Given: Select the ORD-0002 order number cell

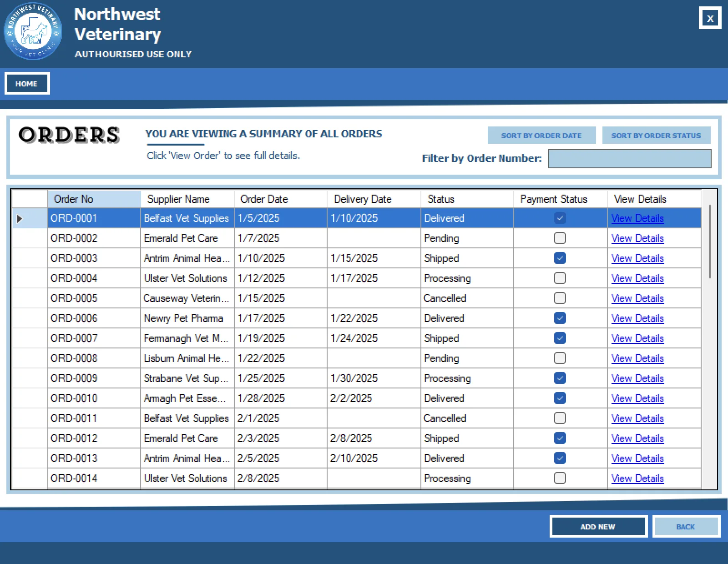Looking at the screenshot, I should pos(94,238).
